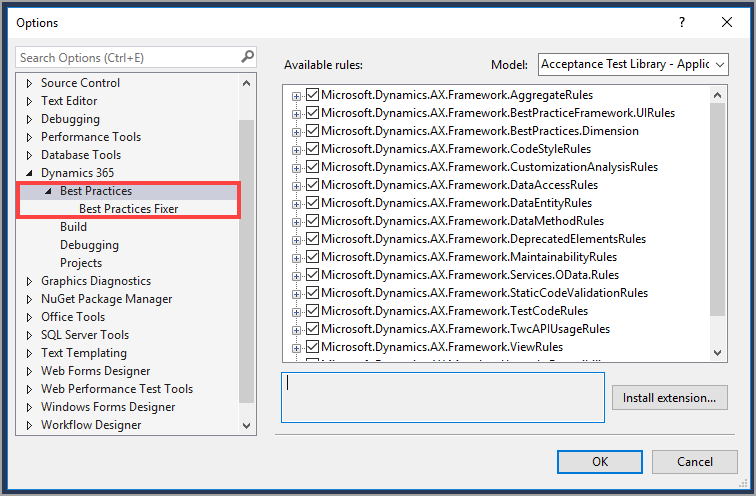Expand DeprecatedElementsRules plus box
This screenshot has width=756, height=496.
pos(296,240)
